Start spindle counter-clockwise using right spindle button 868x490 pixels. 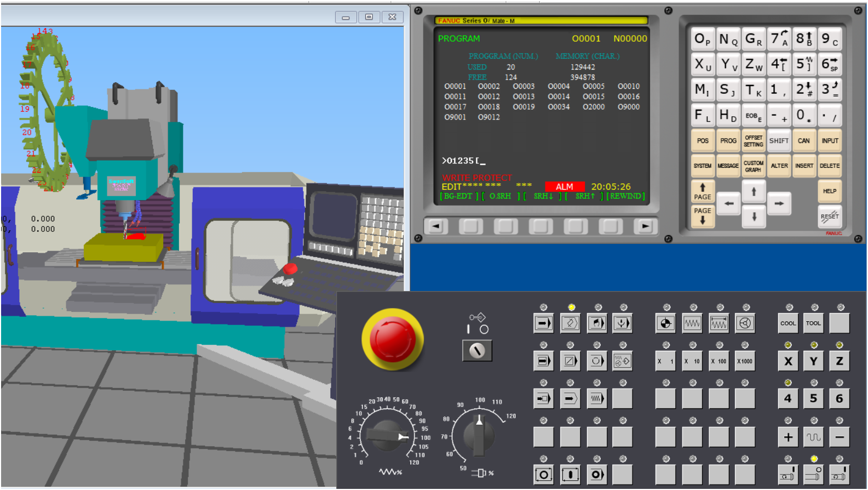click(x=840, y=475)
